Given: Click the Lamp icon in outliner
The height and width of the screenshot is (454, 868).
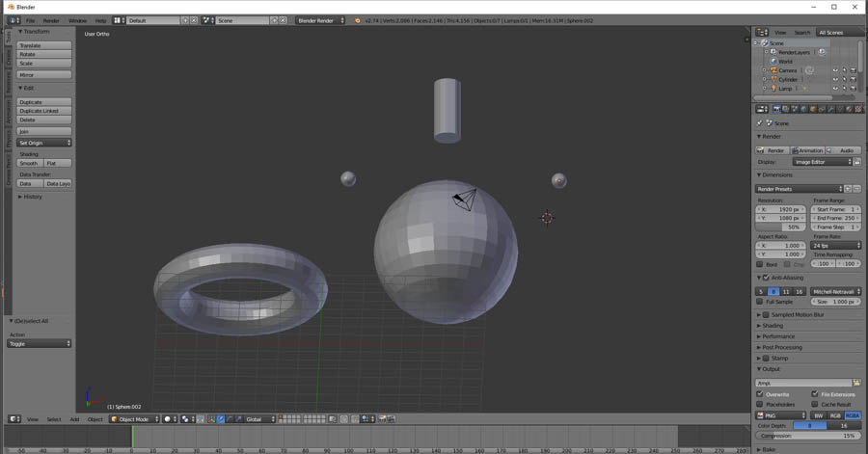Looking at the screenshot, I should click(773, 89).
